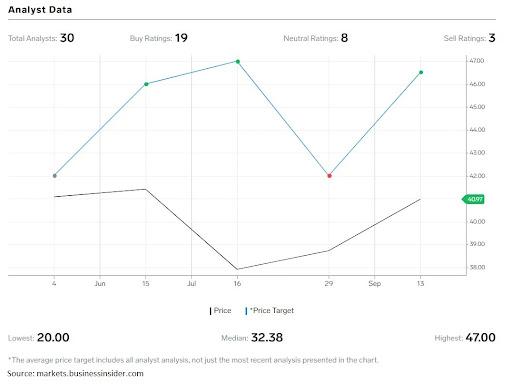This screenshot has width=512, height=392.
Task: Click the Neutral Ratings count 8
Action: tap(344, 38)
